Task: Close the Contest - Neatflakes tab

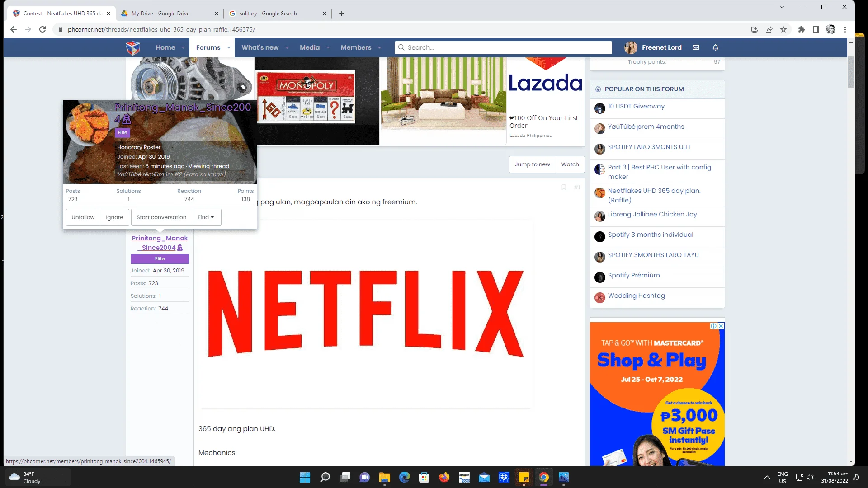Action: click(108, 14)
